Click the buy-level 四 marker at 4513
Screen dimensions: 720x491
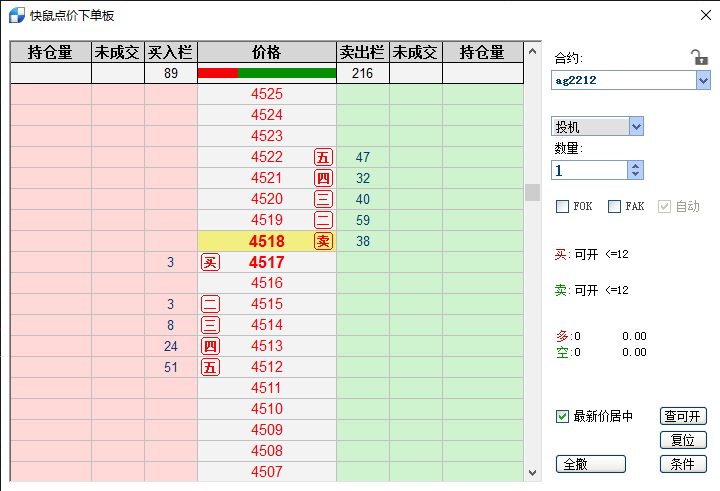(x=210, y=346)
